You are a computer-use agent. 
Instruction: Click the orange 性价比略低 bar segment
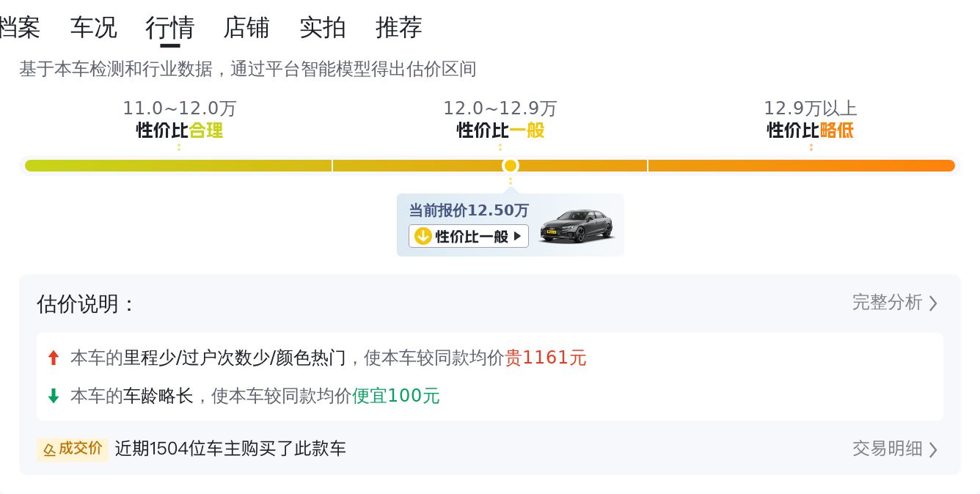point(801,166)
